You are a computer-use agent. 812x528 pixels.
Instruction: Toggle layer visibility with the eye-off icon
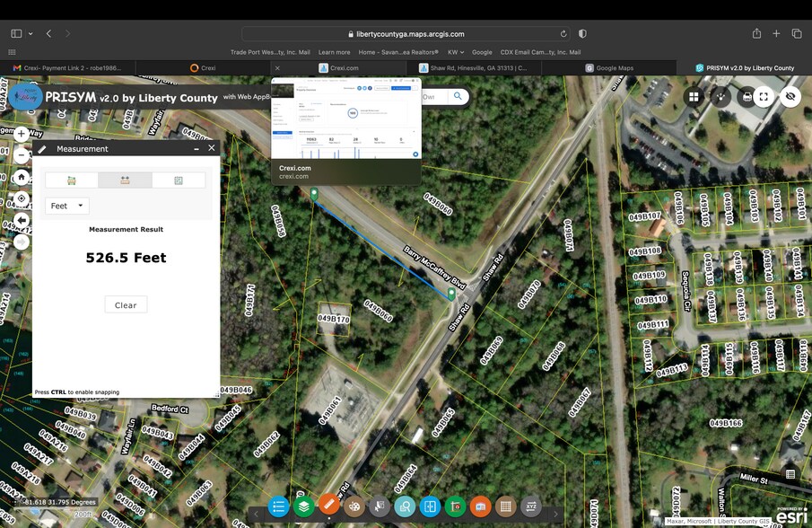click(x=790, y=96)
